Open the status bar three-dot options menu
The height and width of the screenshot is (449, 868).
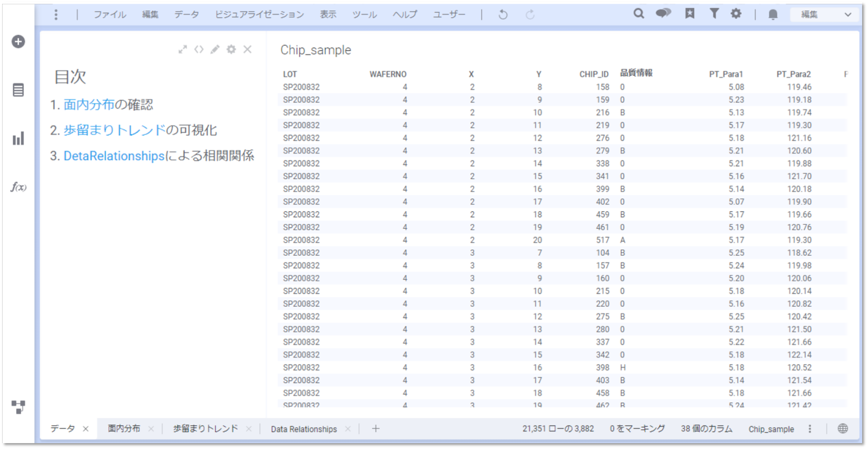[810, 429]
